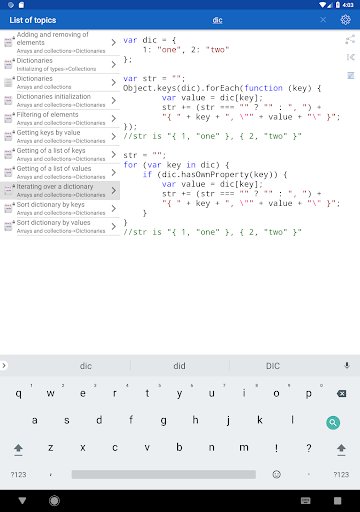Tap the Android back navigation button
The height and width of the screenshot is (512, 360).
pos(22,500)
